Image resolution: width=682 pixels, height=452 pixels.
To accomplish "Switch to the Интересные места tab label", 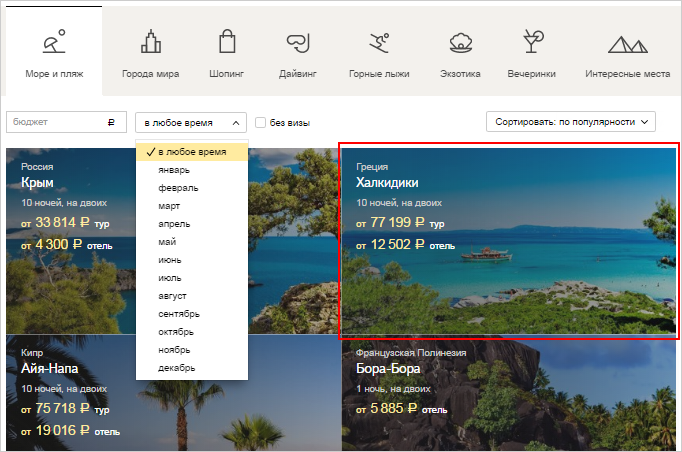I will click(628, 74).
